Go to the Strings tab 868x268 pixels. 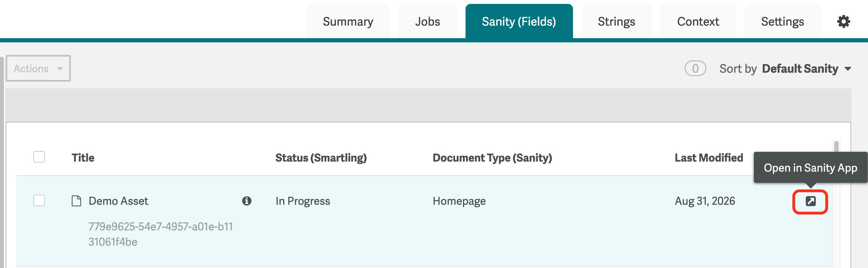point(617,21)
